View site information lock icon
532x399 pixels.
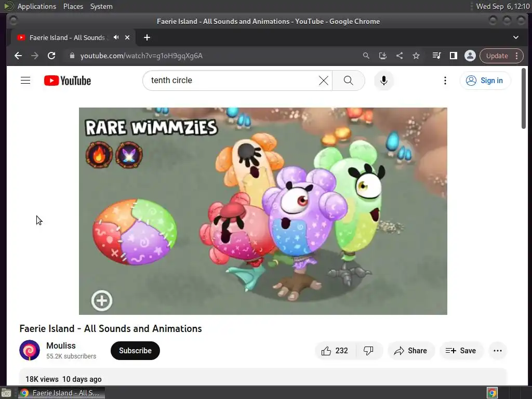tap(72, 56)
